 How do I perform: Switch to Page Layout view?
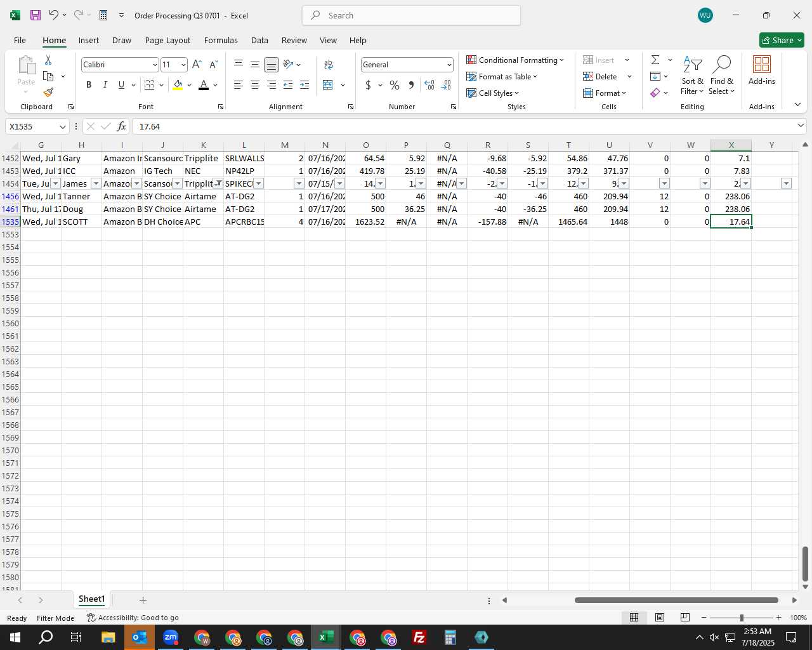click(x=660, y=617)
